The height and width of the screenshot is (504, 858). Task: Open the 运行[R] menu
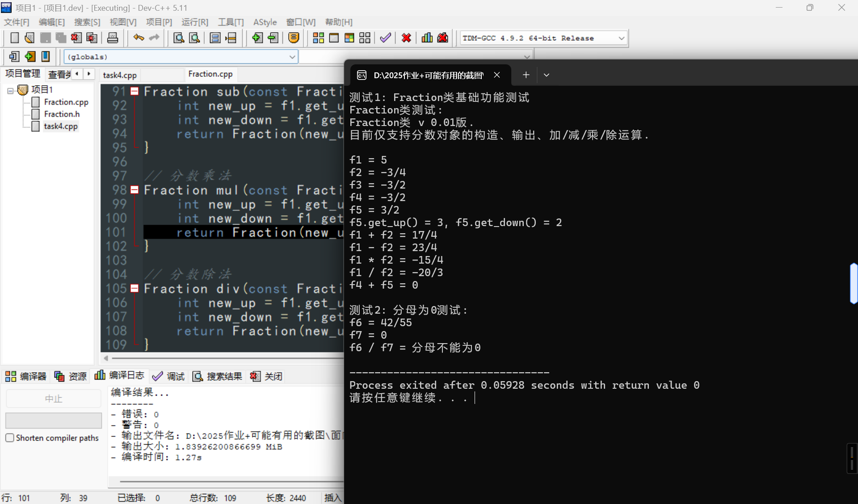click(x=194, y=22)
